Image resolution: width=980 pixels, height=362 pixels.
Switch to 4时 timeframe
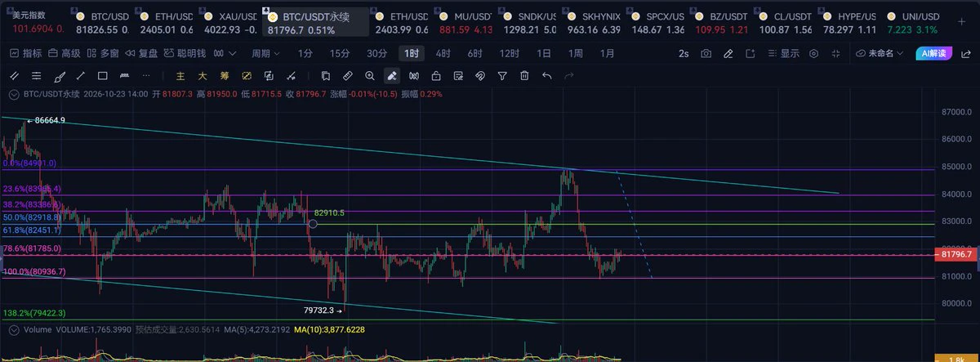click(x=443, y=53)
